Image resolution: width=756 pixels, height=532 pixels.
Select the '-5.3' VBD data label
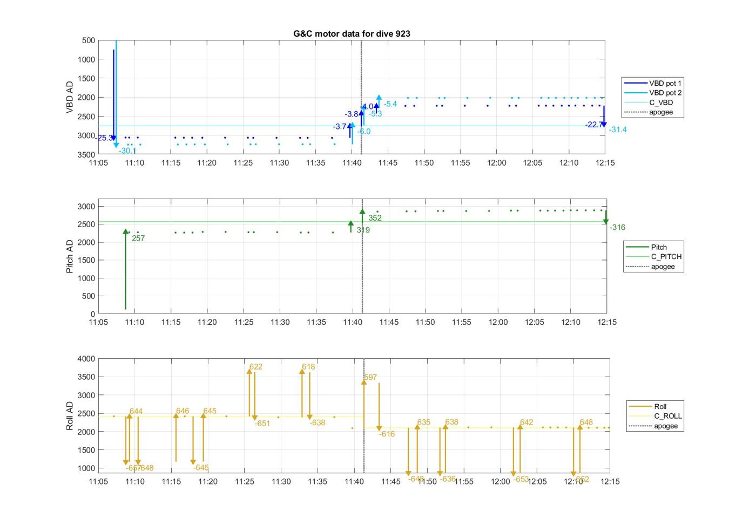point(375,114)
